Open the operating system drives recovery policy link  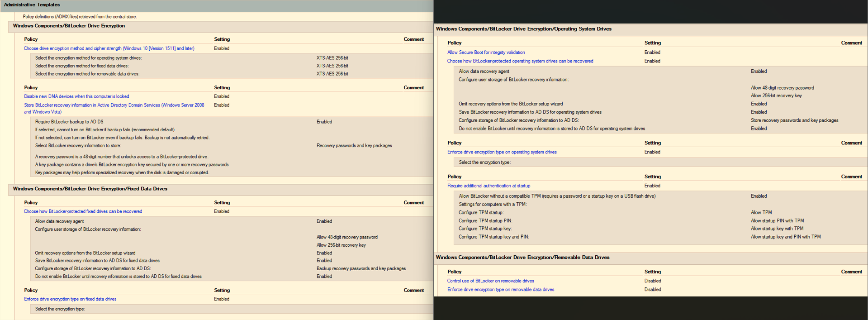(x=520, y=61)
